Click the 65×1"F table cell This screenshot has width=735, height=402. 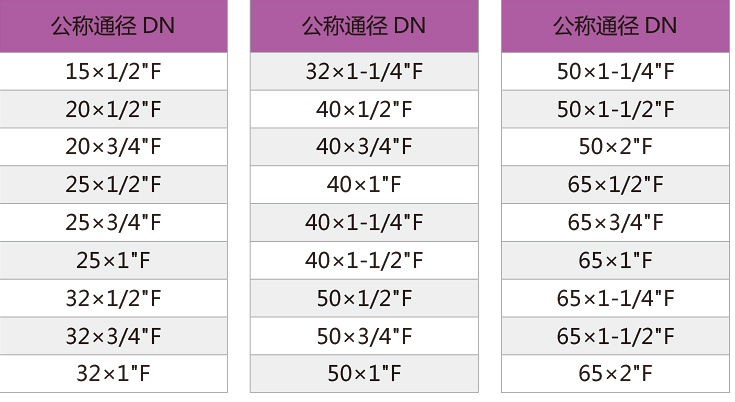click(x=615, y=260)
